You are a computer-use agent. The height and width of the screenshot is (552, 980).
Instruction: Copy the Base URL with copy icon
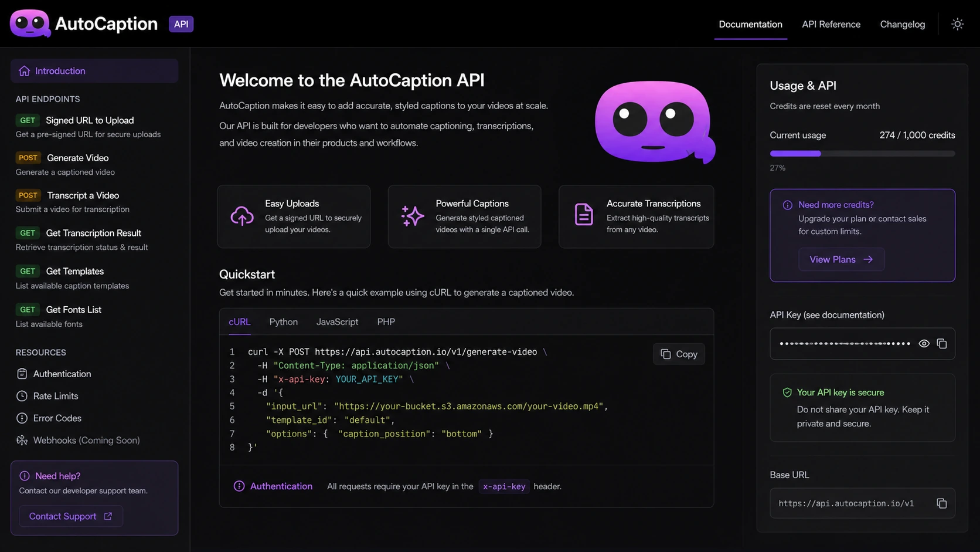[x=942, y=503]
